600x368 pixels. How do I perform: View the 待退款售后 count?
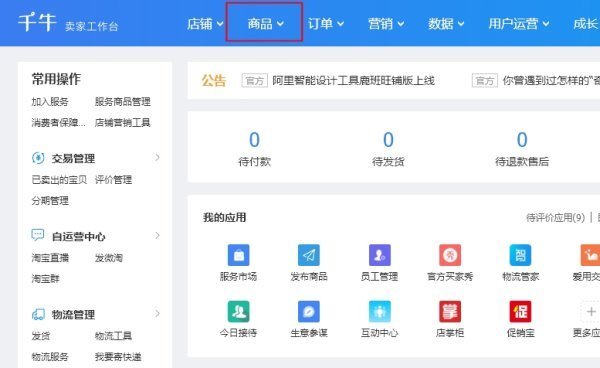(522, 139)
